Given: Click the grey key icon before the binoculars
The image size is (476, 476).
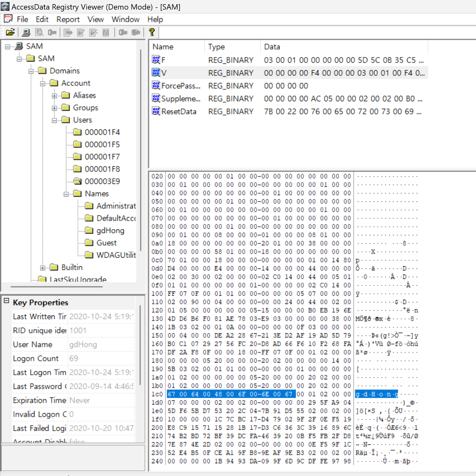Looking at the screenshot, I should [x=123, y=32].
